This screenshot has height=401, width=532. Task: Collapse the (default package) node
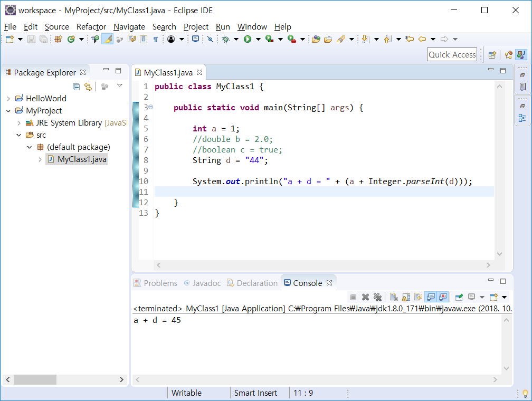(30, 147)
